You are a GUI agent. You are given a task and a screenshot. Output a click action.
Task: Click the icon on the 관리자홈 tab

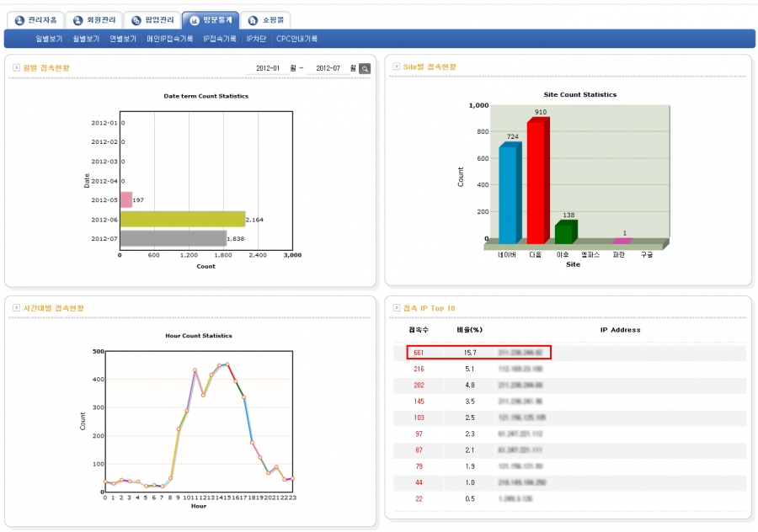pos(20,20)
